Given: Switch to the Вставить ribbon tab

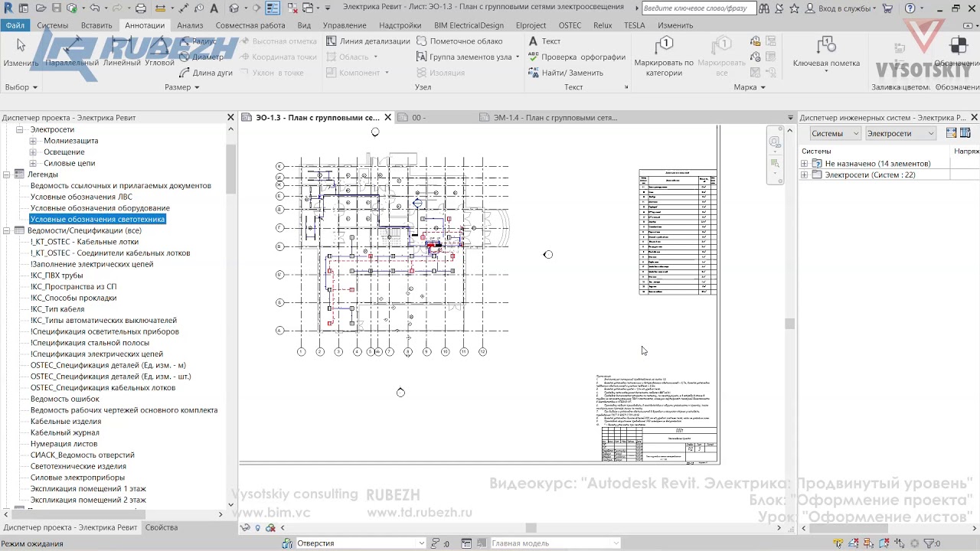Looking at the screenshot, I should pos(96,25).
